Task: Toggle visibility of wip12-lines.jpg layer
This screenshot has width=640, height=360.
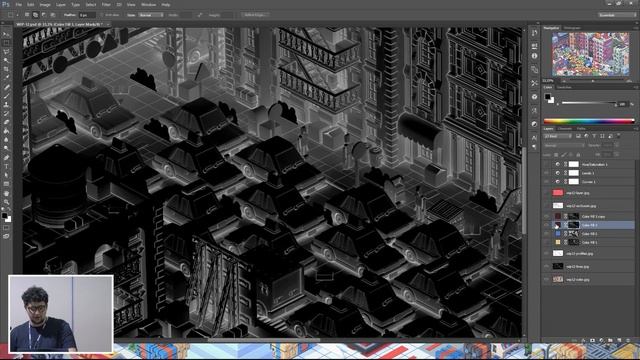Action: pyautogui.click(x=547, y=266)
